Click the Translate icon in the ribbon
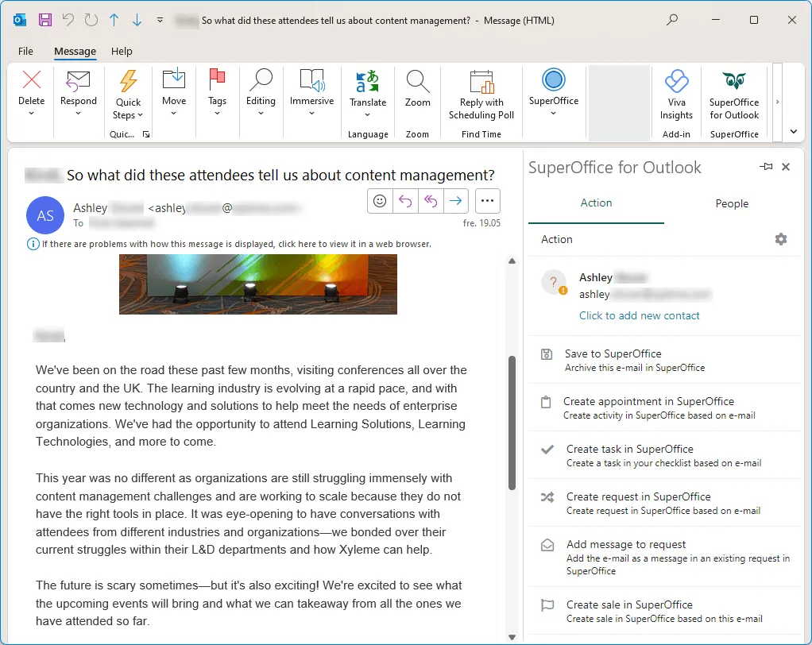The width and height of the screenshot is (812, 645). (367, 83)
